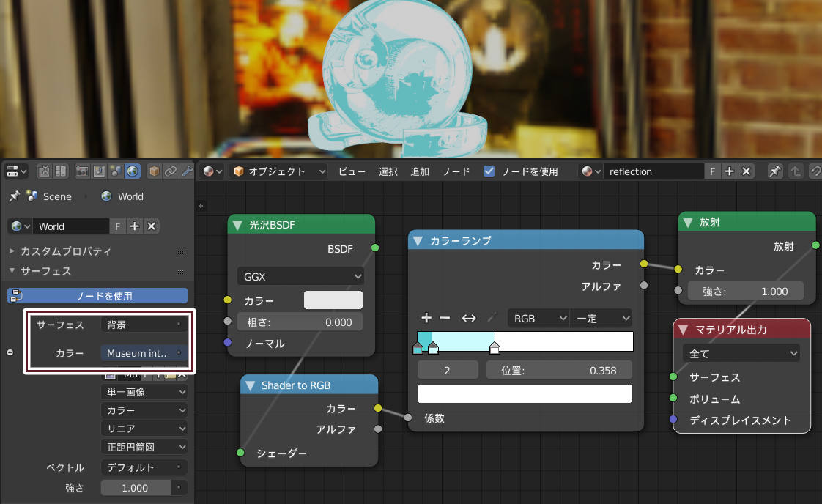Add a color stop to the ramp
Image resolution: width=822 pixels, height=504 pixels.
(426, 318)
